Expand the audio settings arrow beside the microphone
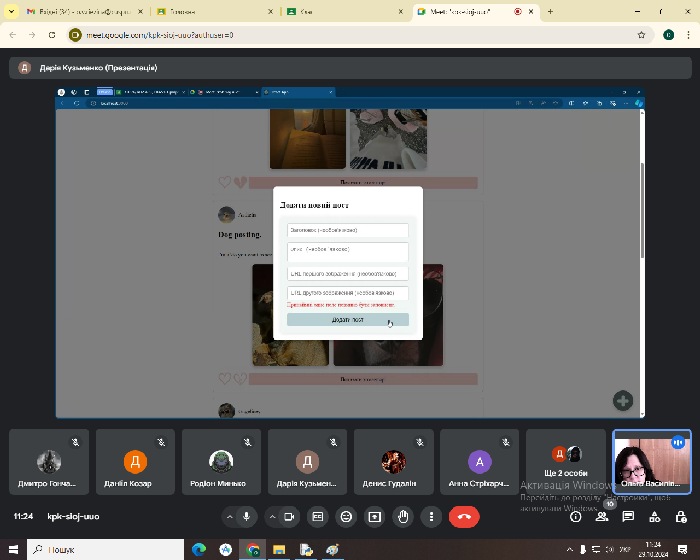The height and width of the screenshot is (560, 700). pyautogui.click(x=229, y=517)
